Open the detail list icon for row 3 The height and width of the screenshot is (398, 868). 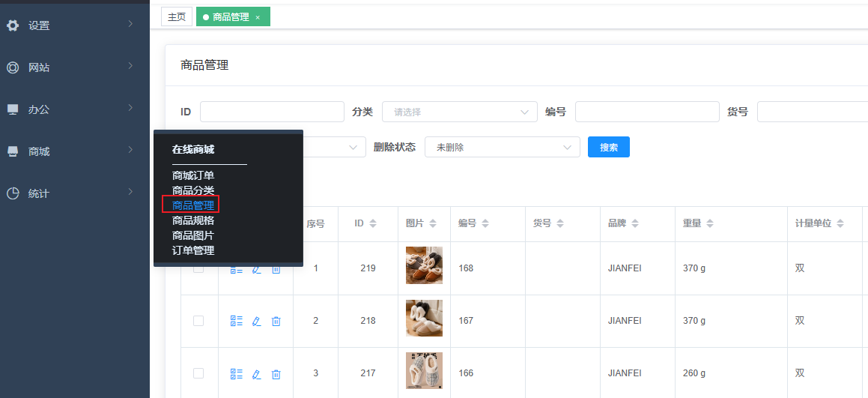click(237, 373)
